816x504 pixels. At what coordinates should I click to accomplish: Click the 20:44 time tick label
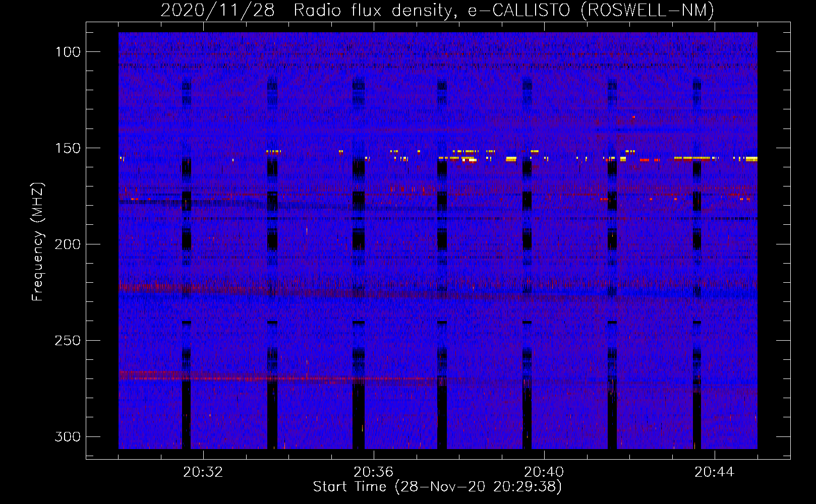pyautogui.click(x=714, y=472)
